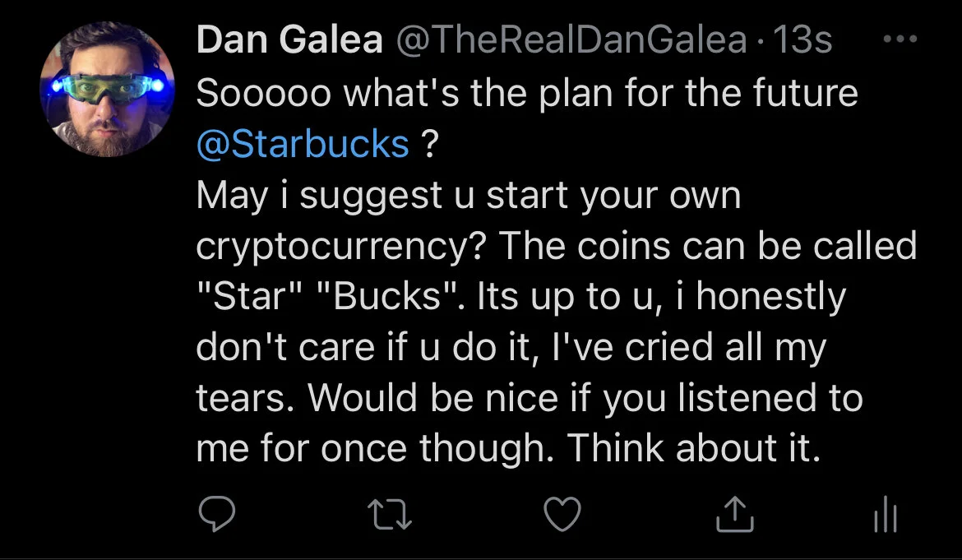Click the opening line starting with "Sooooo"
The height and width of the screenshot is (560, 962).
pos(527,93)
